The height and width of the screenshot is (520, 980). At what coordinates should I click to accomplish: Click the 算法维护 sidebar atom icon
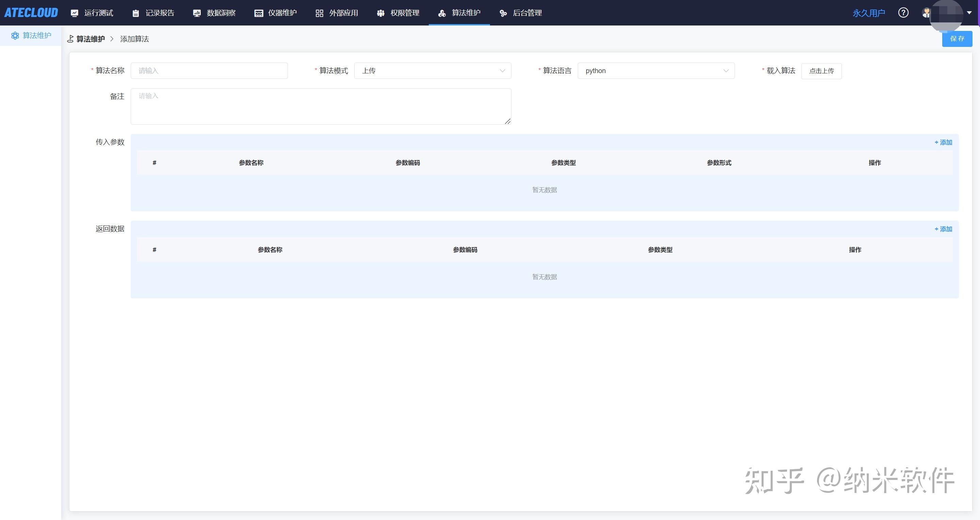(x=15, y=36)
